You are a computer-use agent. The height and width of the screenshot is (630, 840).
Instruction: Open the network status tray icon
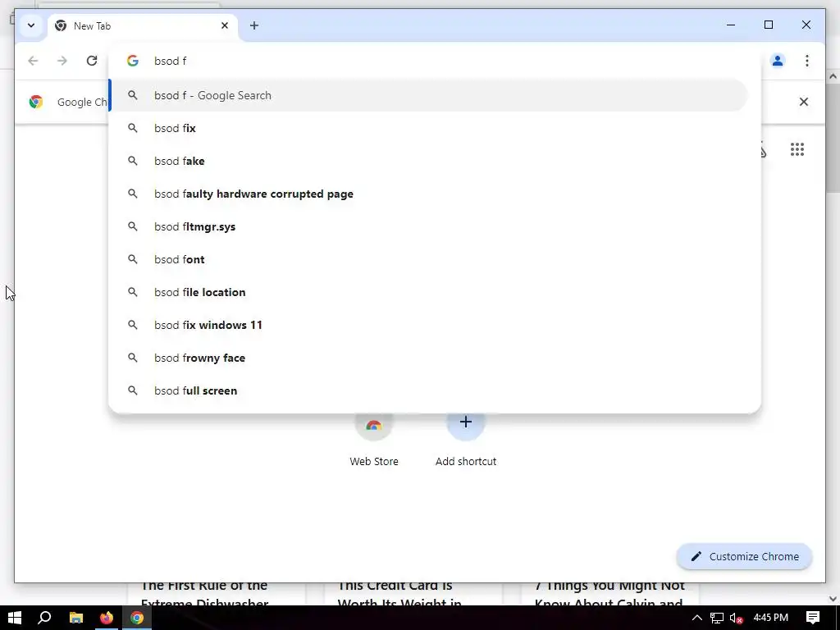717,618
